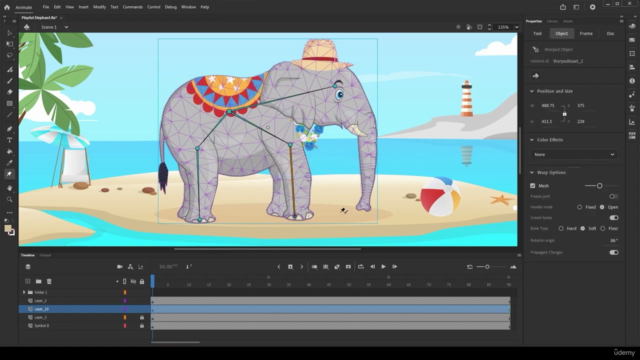Select the Paint Bucket tool
640x360 pixels.
click(x=9, y=151)
